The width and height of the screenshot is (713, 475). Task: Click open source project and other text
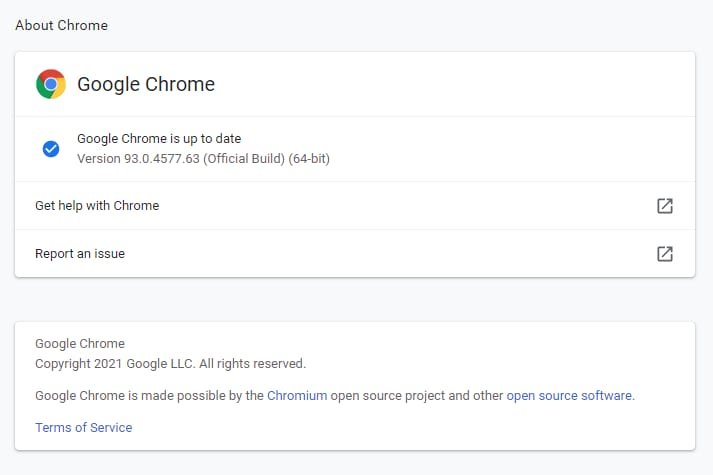click(417, 395)
